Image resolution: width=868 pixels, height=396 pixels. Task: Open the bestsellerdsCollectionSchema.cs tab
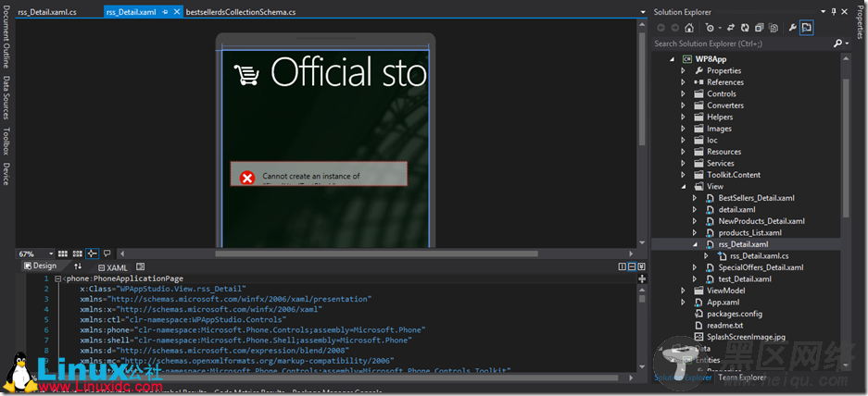coord(240,12)
